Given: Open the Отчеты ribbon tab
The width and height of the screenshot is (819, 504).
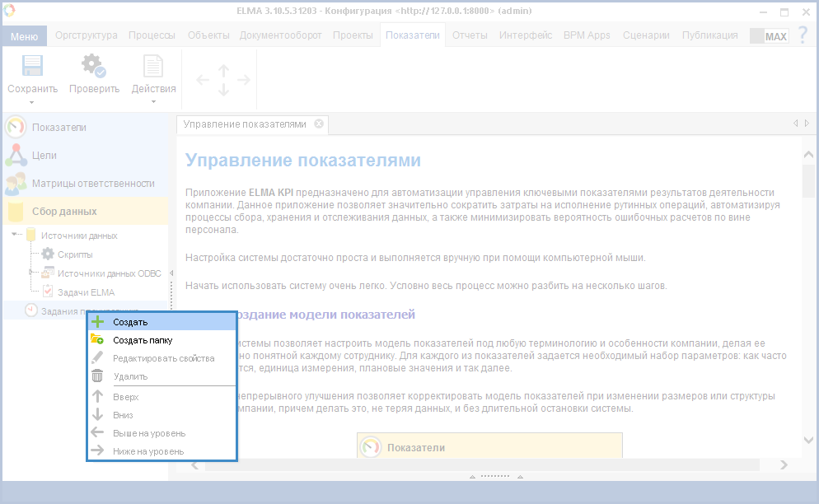Looking at the screenshot, I should 470,35.
